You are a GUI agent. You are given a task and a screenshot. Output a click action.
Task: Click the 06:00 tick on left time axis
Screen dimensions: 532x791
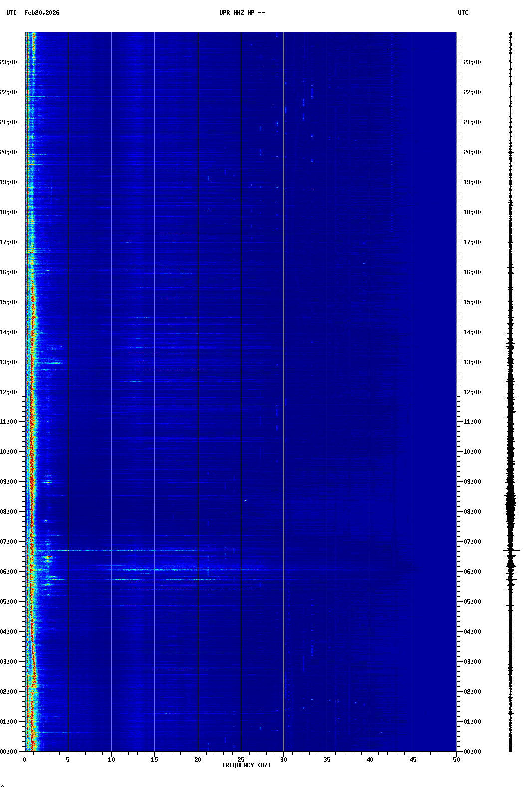pos(9,572)
